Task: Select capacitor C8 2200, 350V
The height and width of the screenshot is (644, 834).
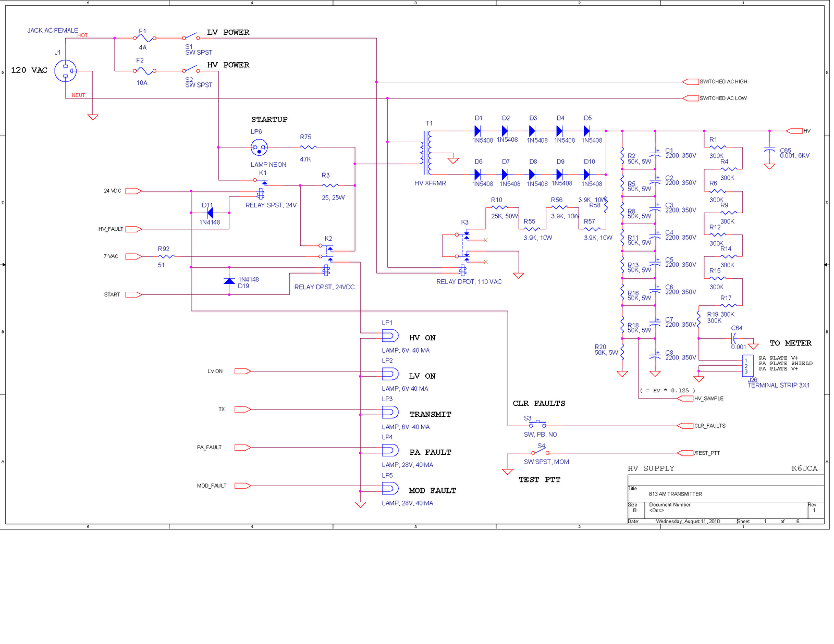Action: pos(655,355)
